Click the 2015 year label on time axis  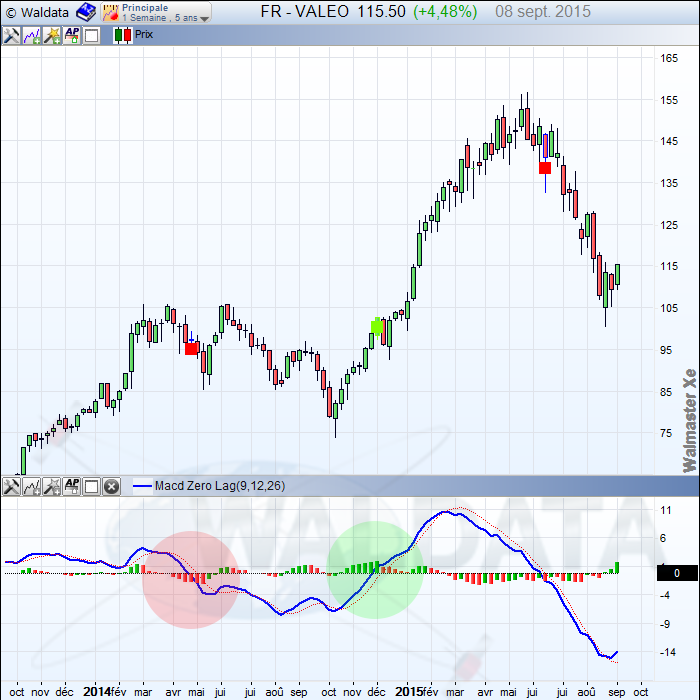pos(408,692)
